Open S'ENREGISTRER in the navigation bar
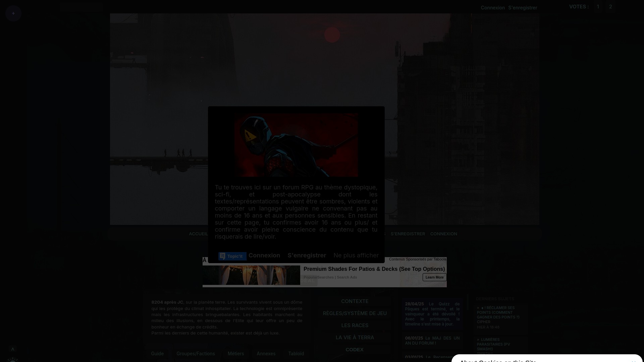Viewport: 644px width, 362px height. click(408, 234)
